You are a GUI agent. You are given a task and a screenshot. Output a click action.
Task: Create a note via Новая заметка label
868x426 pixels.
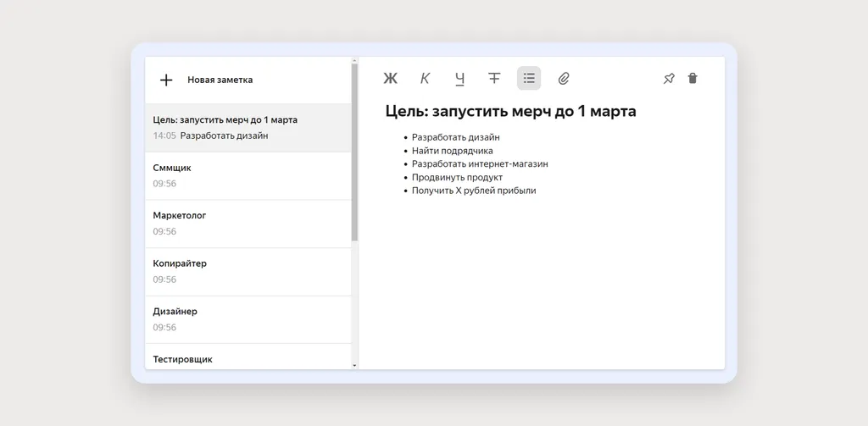pyautogui.click(x=220, y=80)
